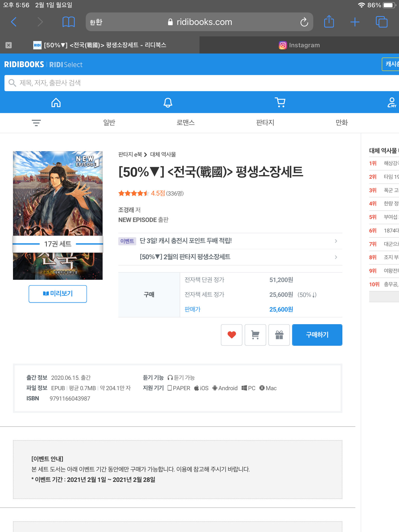Reload the ridibooks.com page

pos(304,22)
